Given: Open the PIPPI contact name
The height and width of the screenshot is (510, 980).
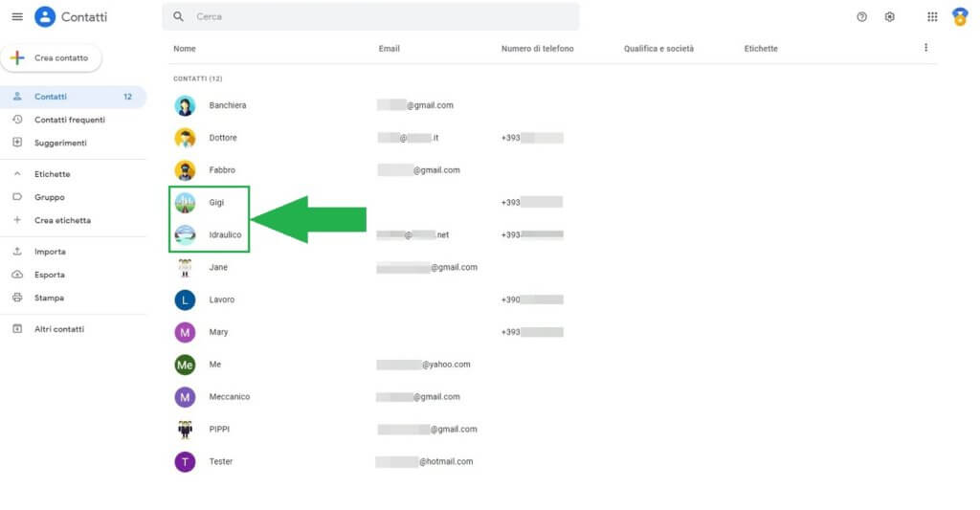Looking at the screenshot, I should coord(219,430).
